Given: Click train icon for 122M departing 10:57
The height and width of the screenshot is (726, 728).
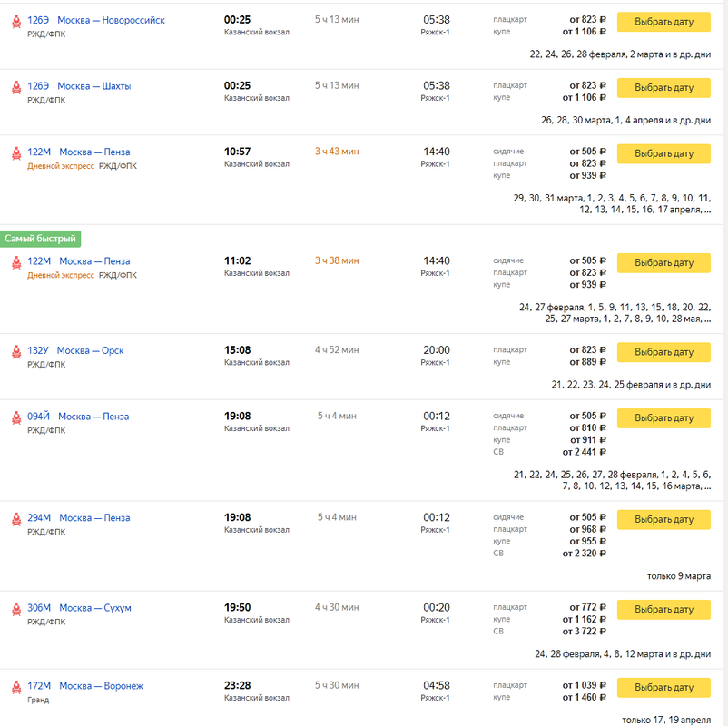Looking at the screenshot, I should pos(16,153).
